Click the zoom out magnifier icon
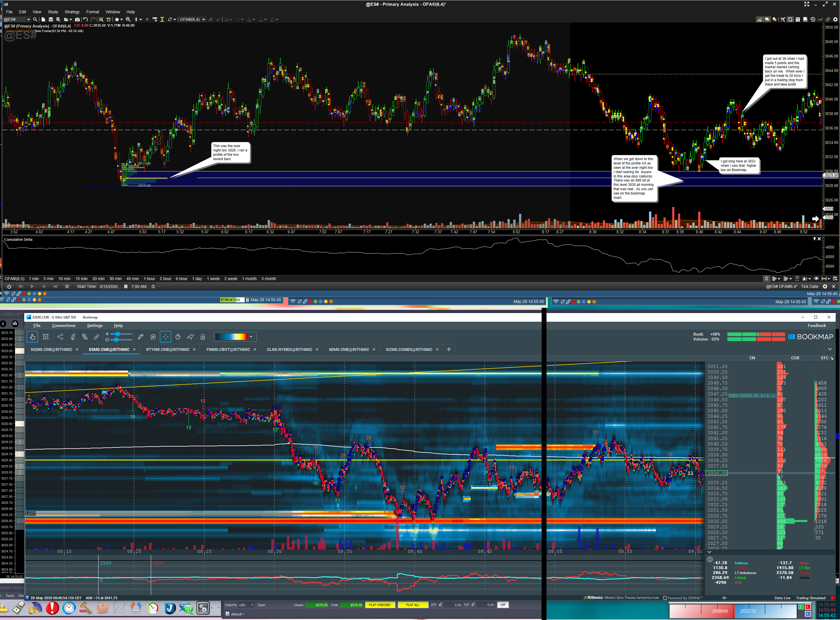 [128, 20]
